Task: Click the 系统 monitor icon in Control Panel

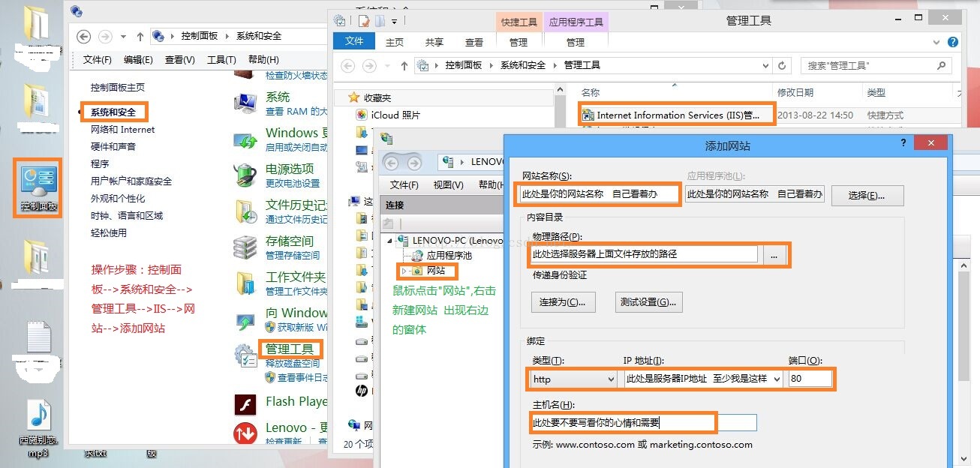Action: pos(246,103)
